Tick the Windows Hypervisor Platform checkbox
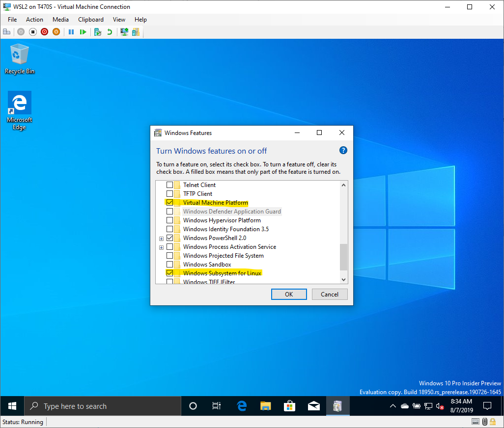Image resolution: width=504 pixels, height=428 pixels. pyautogui.click(x=169, y=220)
